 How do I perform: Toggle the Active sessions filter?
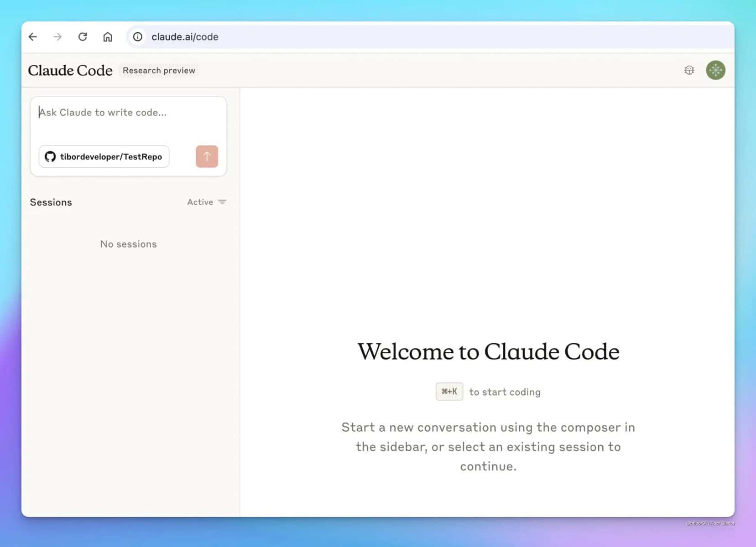click(200, 202)
